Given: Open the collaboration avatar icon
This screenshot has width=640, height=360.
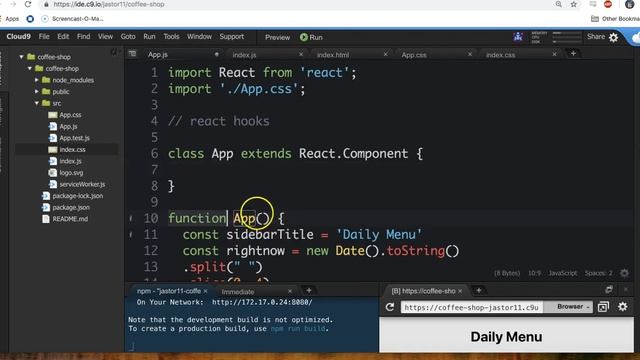Looking at the screenshot, I should coord(518,37).
